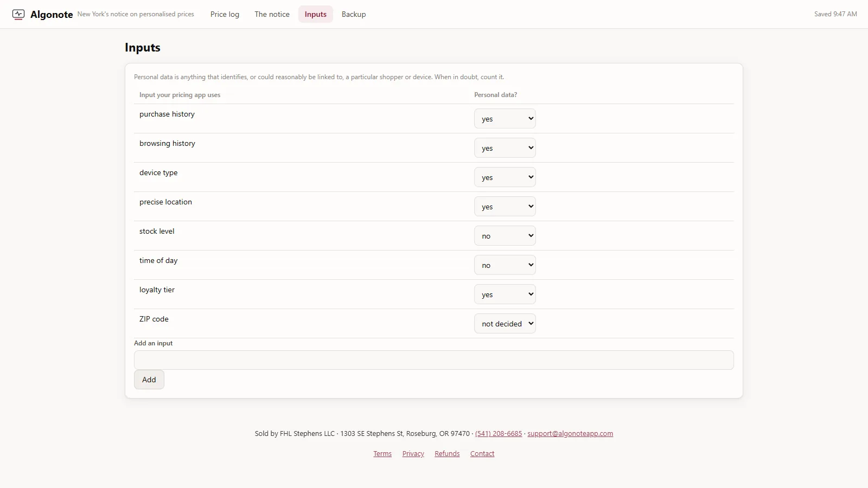
Task: Click the Personal data? column header
Action: click(495, 95)
